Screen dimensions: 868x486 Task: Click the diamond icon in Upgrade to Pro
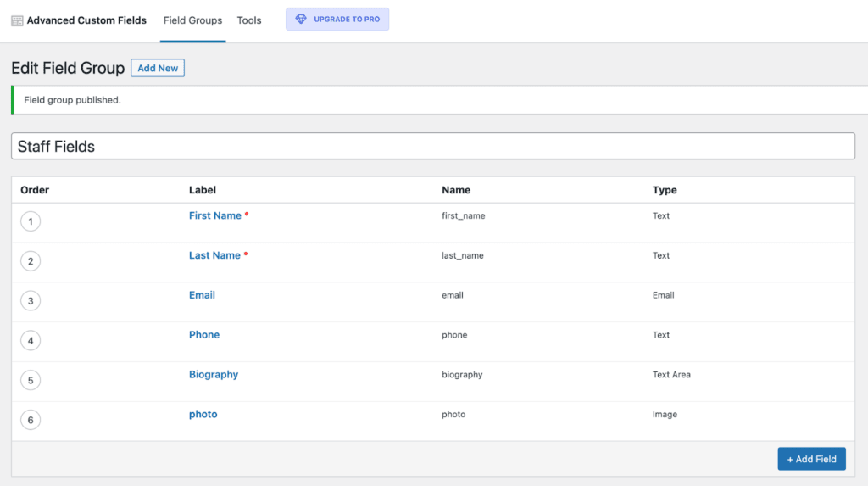(x=301, y=20)
